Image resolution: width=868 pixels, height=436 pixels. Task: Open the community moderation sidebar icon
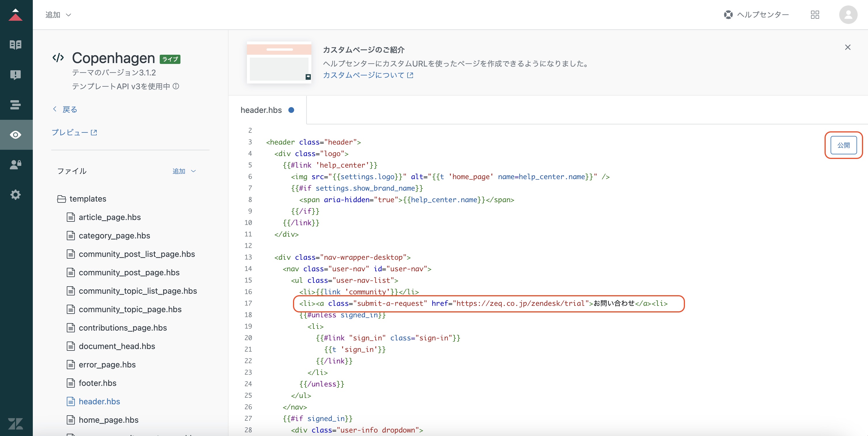click(16, 75)
